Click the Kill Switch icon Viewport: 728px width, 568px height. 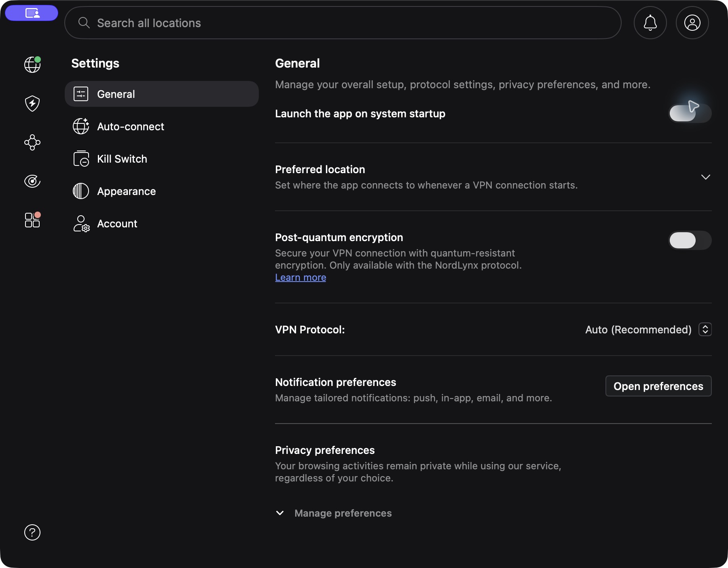pyautogui.click(x=81, y=159)
